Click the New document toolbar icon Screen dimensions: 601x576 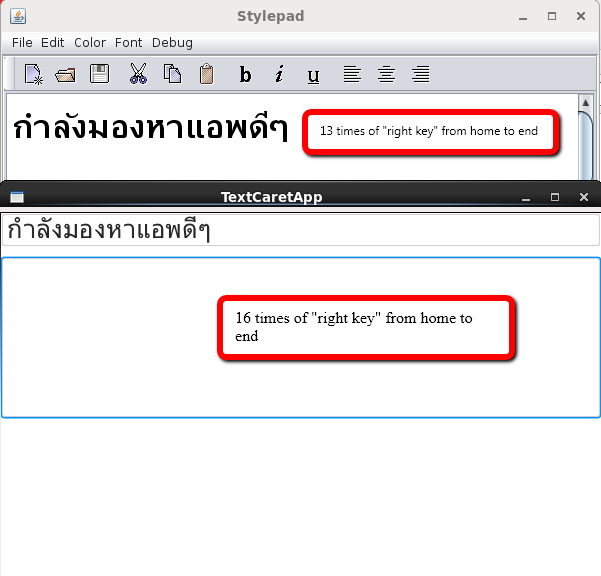34,74
